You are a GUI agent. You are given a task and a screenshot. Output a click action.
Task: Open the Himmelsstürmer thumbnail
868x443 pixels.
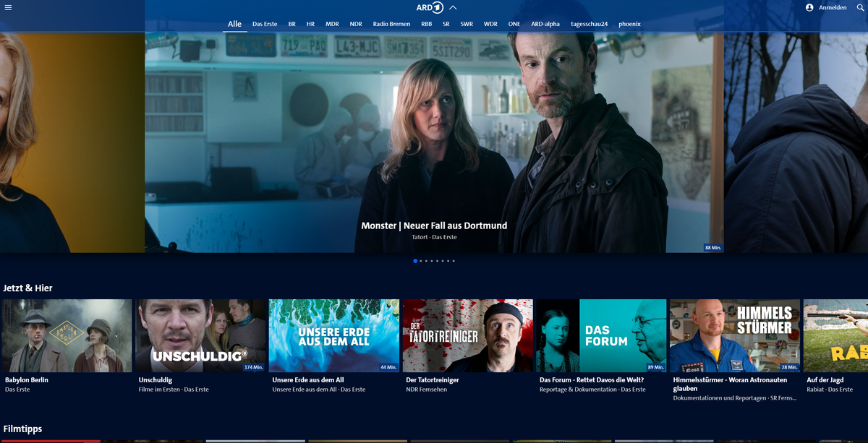[x=735, y=335]
